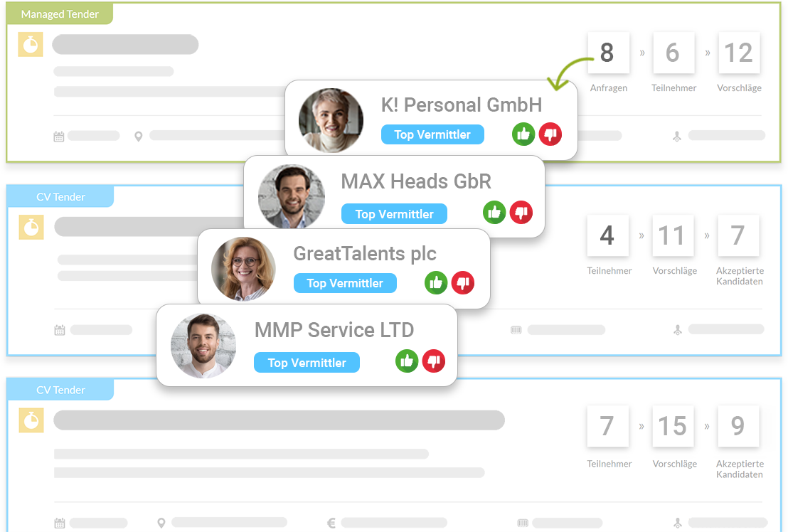Open MAX Heads GbR profile photo
This screenshot has height=532, width=788.
(292, 196)
